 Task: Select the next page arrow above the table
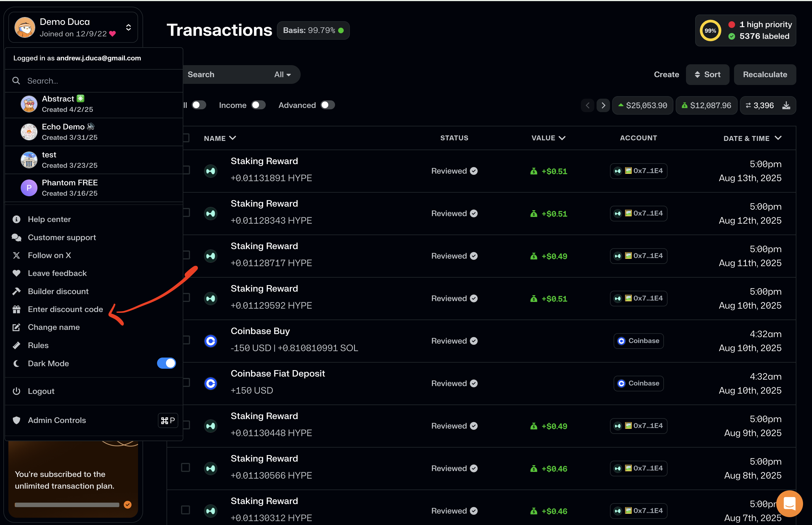click(603, 105)
